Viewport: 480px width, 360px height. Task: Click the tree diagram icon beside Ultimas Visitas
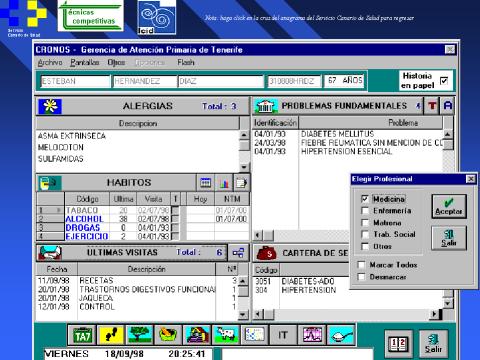pos(238,253)
